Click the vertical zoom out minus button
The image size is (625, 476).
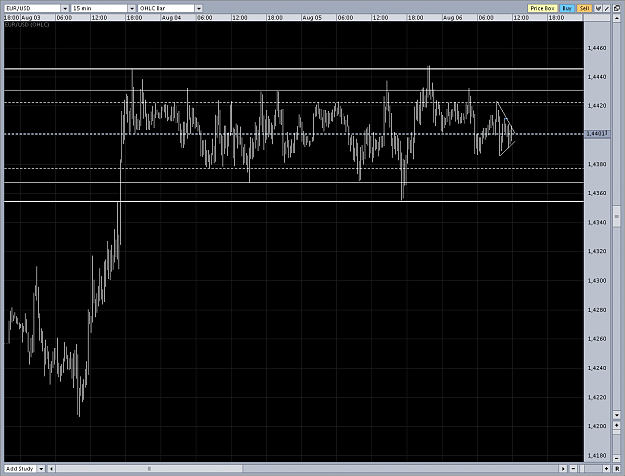pos(617,458)
